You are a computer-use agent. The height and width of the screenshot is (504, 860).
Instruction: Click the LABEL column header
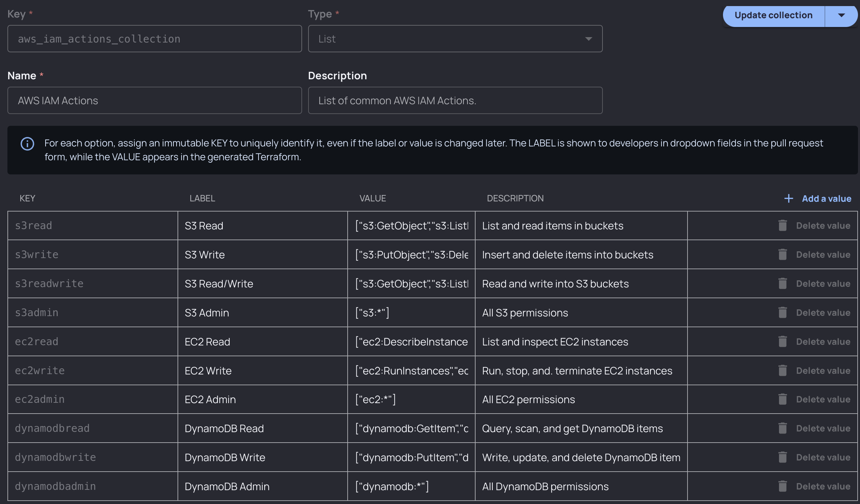coord(203,198)
